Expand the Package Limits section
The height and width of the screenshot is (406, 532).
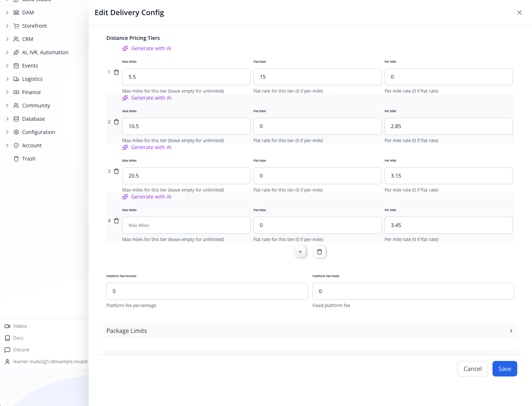point(310,331)
